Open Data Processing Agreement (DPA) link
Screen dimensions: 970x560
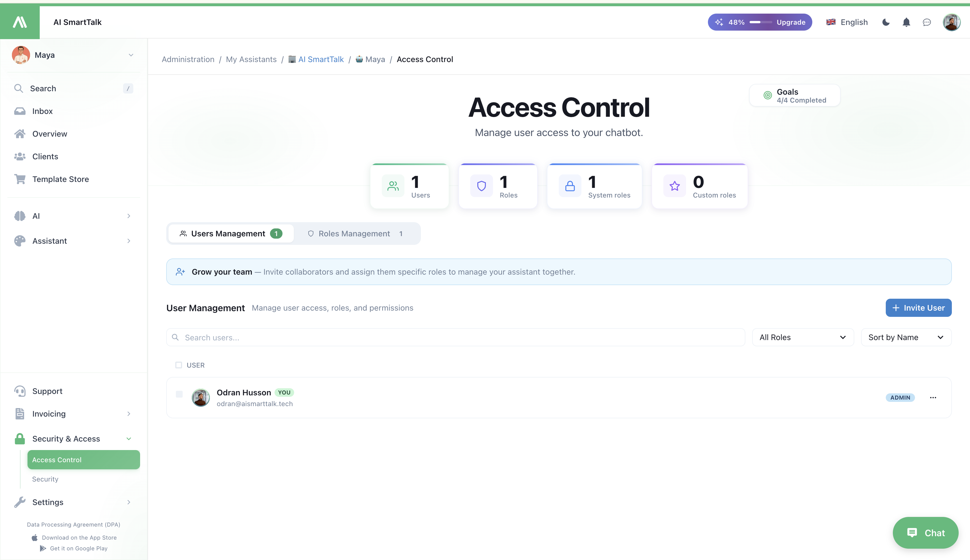(73, 525)
